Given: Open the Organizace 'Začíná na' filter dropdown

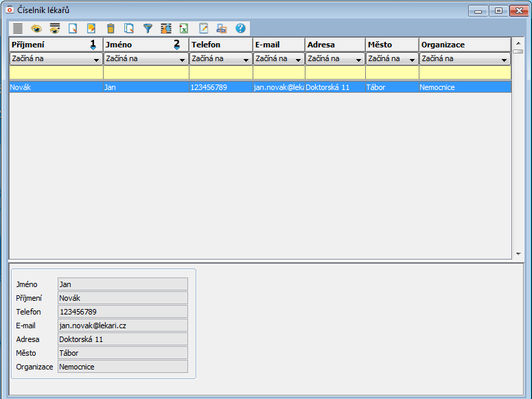Looking at the screenshot, I should [504, 60].
